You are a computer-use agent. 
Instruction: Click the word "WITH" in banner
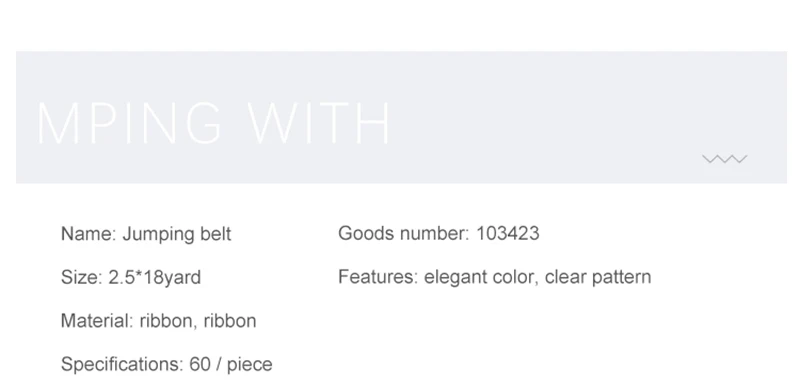pyautogui.click(x=319, y=123)
